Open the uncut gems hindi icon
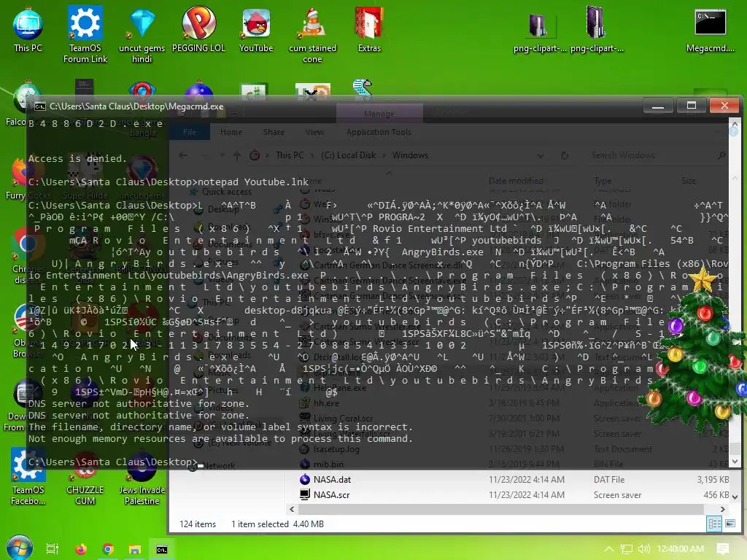This screenshot has width=747, height=560. coord(142,34)
